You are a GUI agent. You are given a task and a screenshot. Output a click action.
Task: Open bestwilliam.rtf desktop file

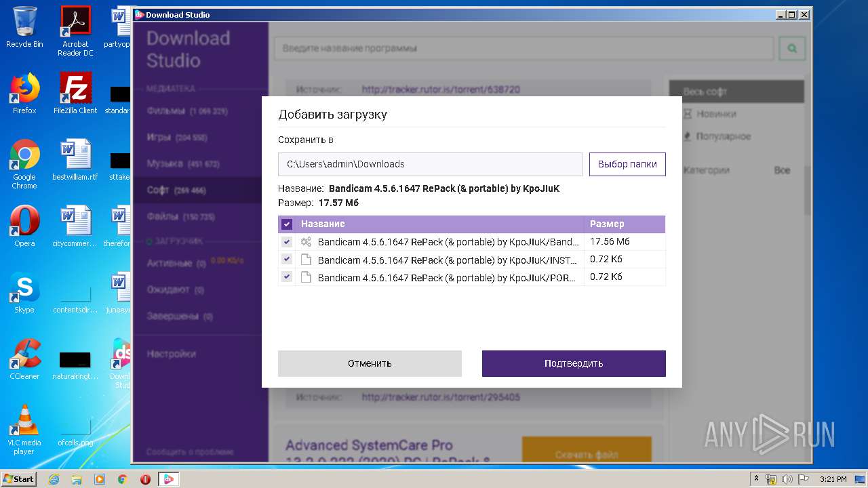coord(75,160)
